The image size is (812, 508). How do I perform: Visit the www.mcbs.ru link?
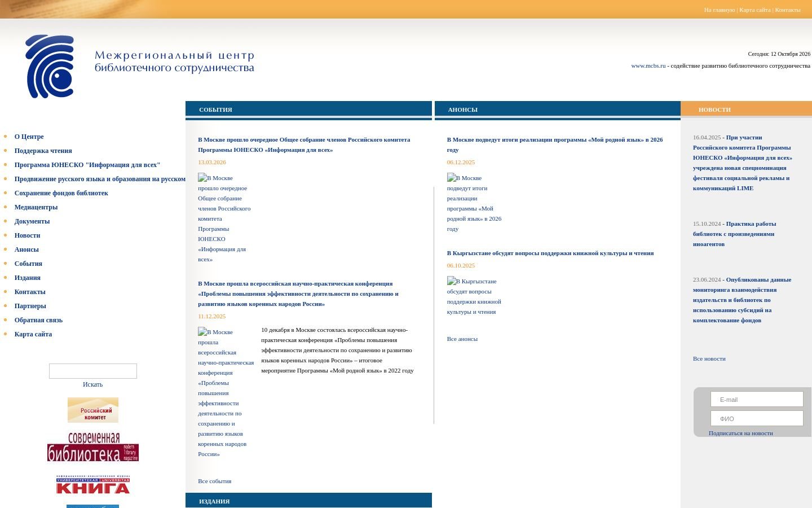648,65
